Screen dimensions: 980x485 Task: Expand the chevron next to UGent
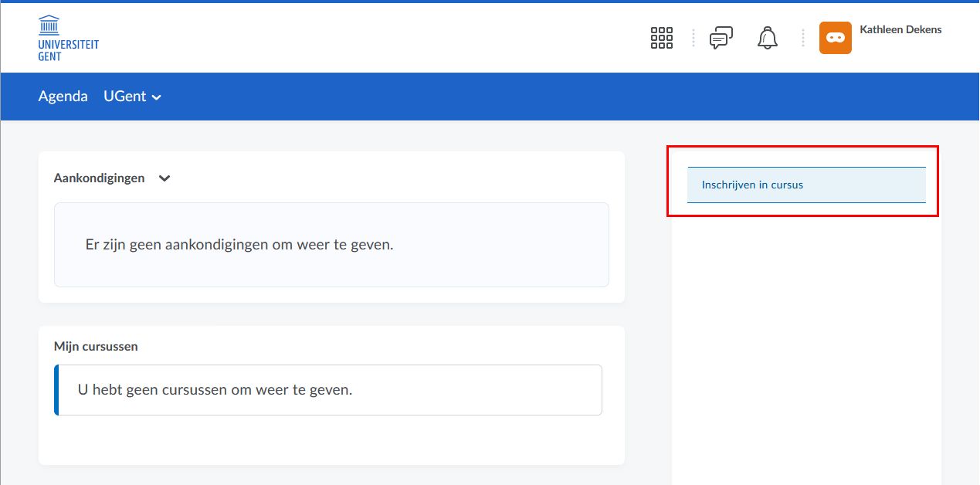click(x=157, y=97)
